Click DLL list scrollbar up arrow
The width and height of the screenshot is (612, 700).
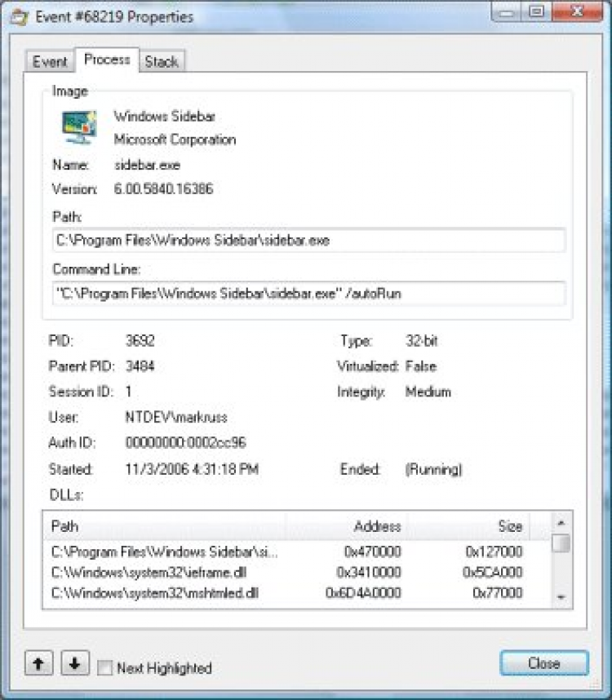[x=561, y=522]
